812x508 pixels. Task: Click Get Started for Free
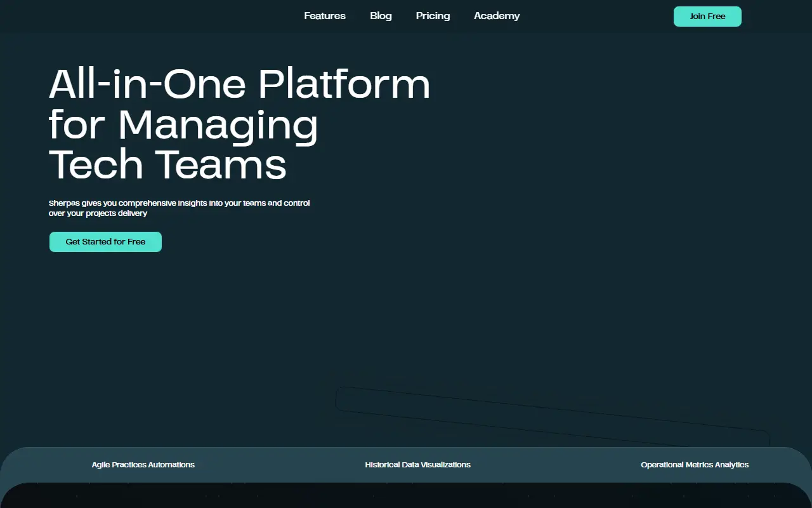[x=105, y=242]
